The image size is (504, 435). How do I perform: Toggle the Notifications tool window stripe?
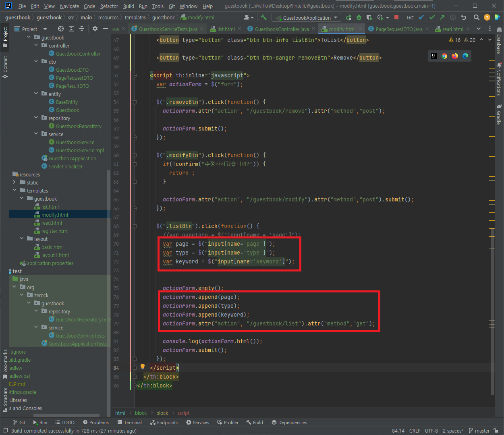(499, 79)
